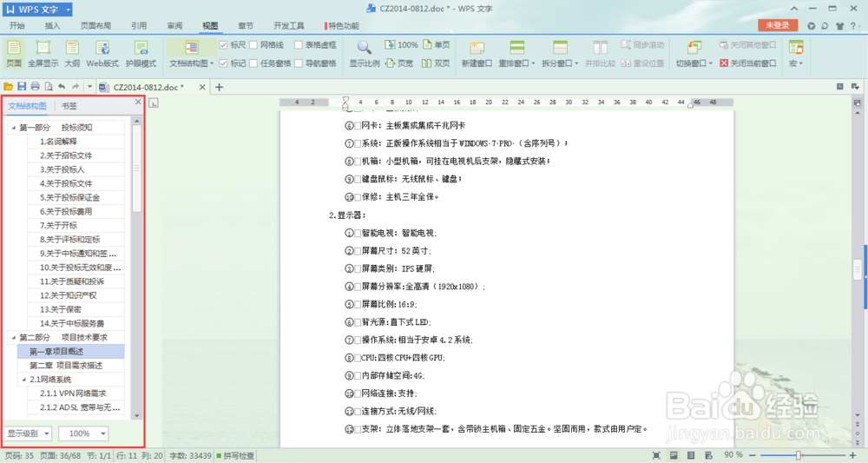Zoom out with the minus button
Image resolution: width=868 pixels, height=463 pixels.
click(752, 455)
